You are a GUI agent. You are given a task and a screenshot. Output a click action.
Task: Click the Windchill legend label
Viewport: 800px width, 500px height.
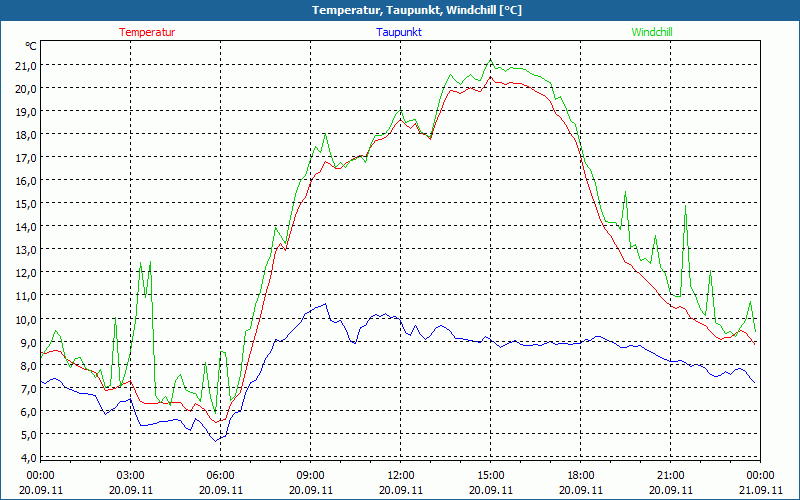click(x=652, y=32)
